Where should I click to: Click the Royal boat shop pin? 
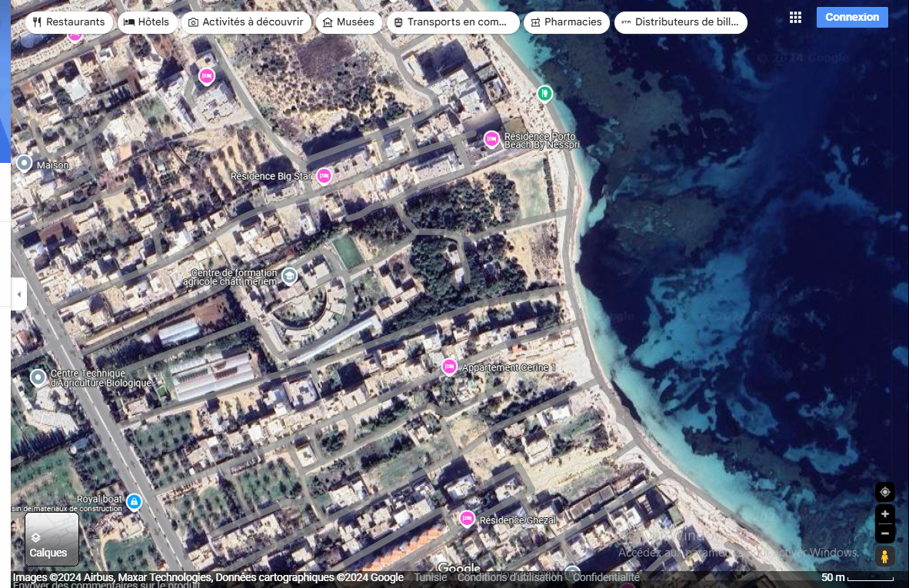(134, 502)
